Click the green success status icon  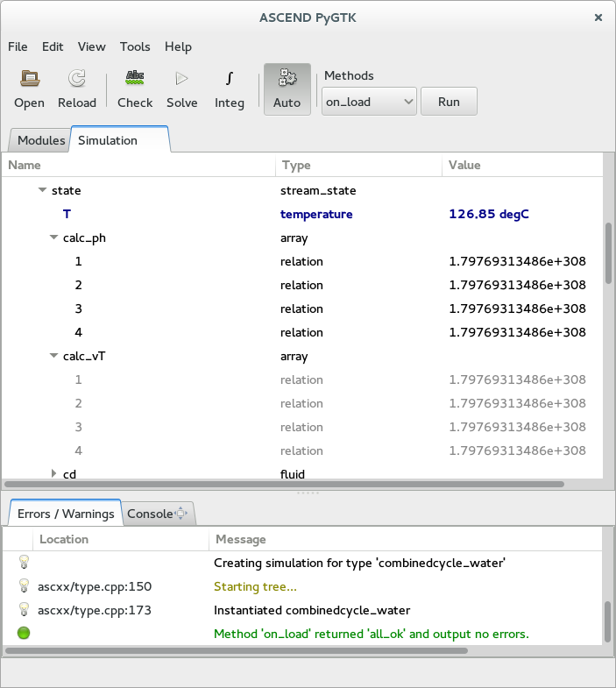(24, 633)
